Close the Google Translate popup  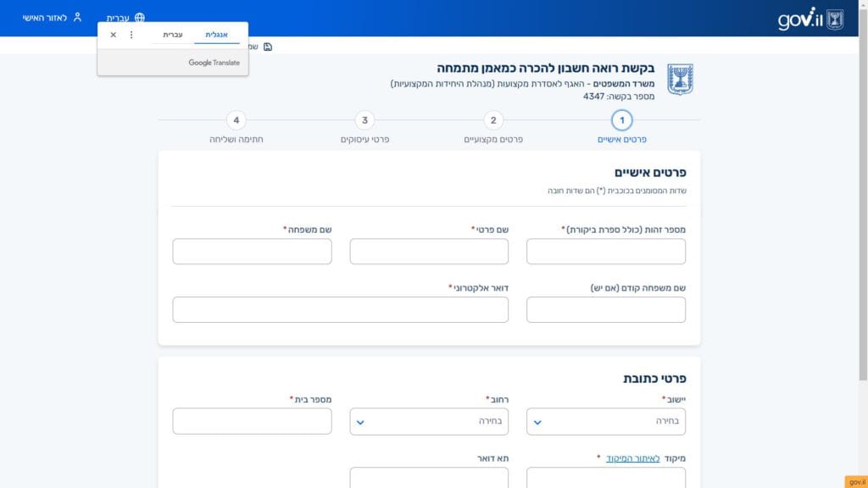114,35
